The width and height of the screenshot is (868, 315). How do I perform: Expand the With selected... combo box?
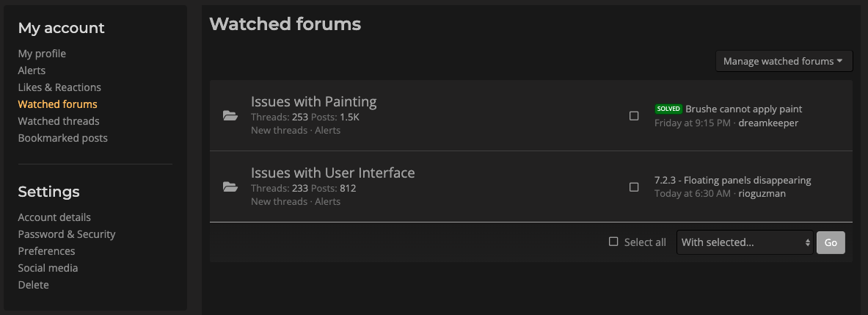(745, 242)
